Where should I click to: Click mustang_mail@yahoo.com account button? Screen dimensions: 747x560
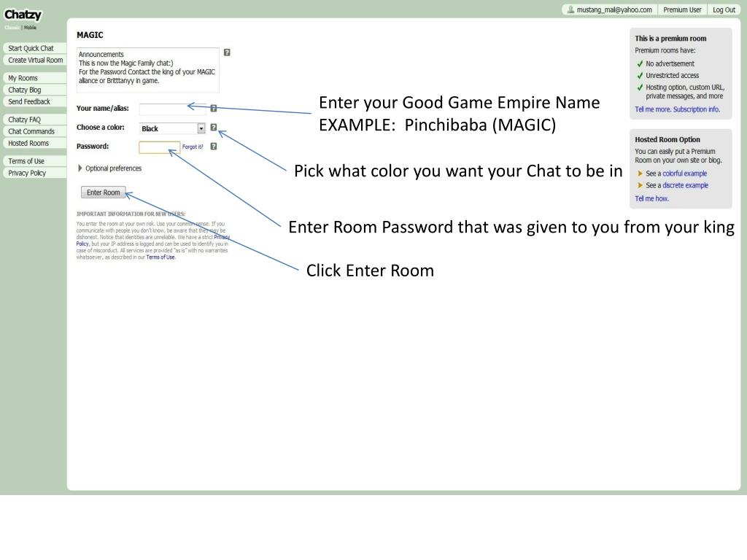610,9
